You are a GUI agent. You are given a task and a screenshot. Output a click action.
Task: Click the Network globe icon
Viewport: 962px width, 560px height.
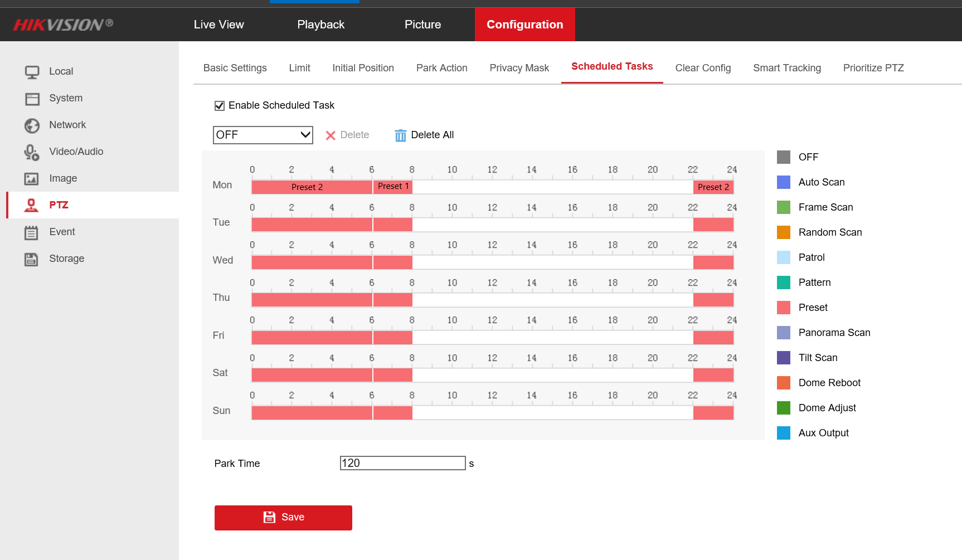click(x=32, y=125)
